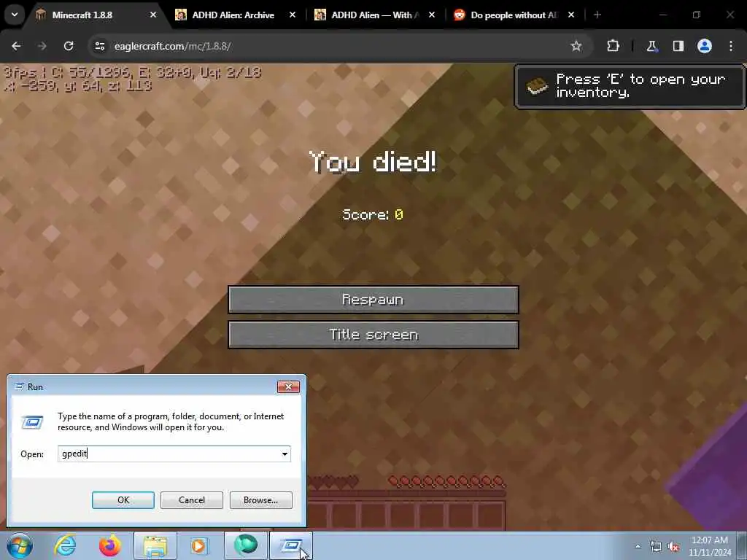
Task: Click the Run taskbar button
Action: (x=291, y=545)
